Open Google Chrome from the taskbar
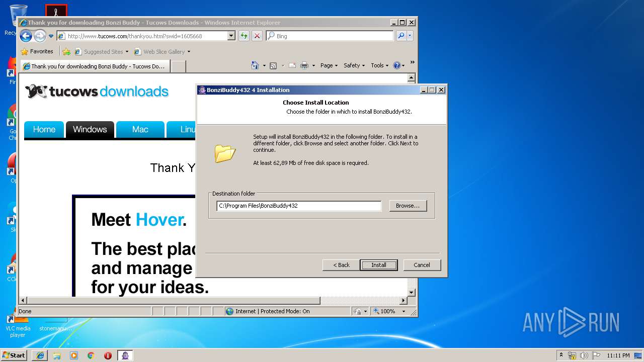This screenshot has height=362, width=644. point(91,355)
